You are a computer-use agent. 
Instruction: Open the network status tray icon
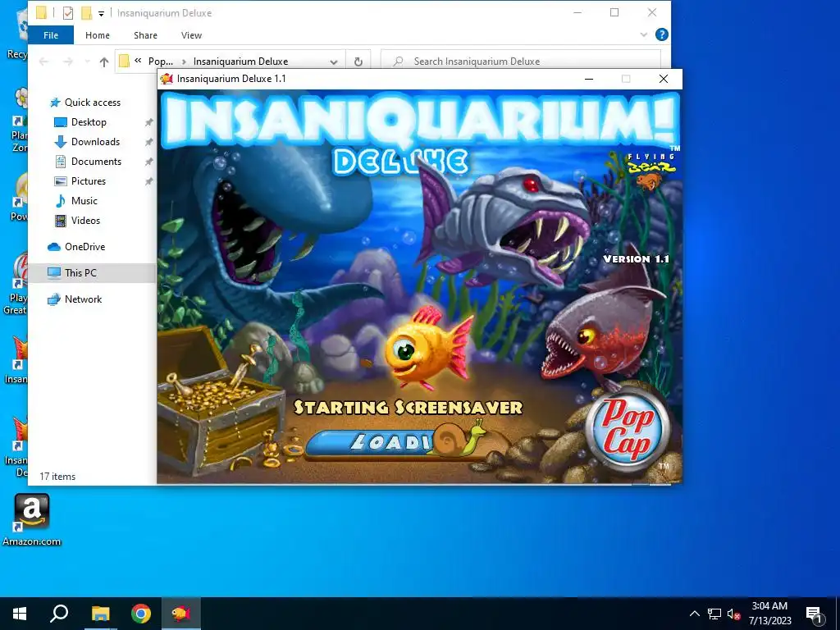click(x=714, y=614)
